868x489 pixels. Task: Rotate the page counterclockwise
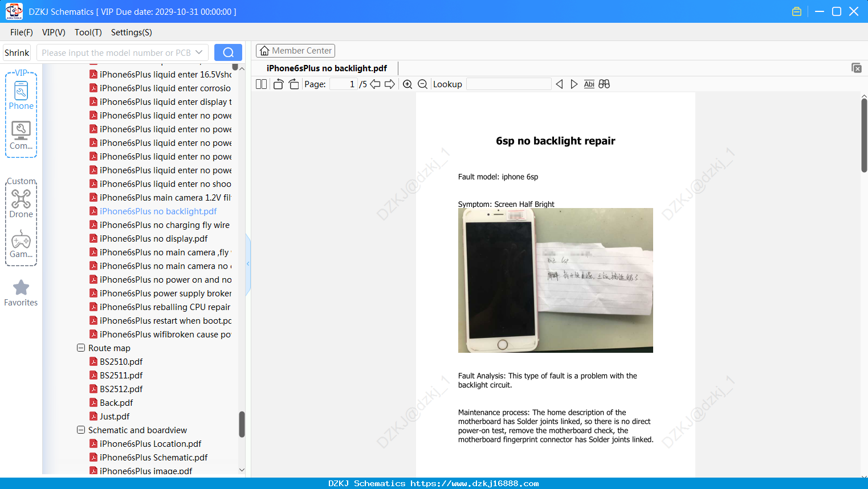coord(278,84)
